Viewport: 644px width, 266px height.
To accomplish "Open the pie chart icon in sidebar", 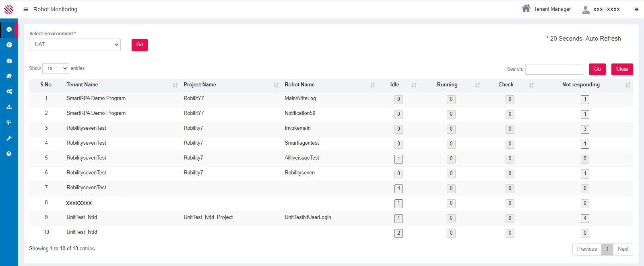I will coord(9,29).
